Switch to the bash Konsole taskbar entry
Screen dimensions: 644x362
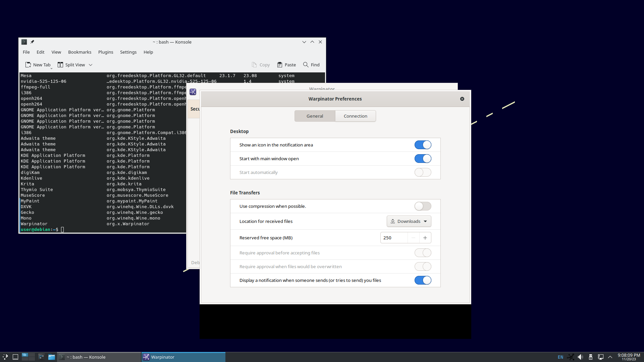[99, 357]
